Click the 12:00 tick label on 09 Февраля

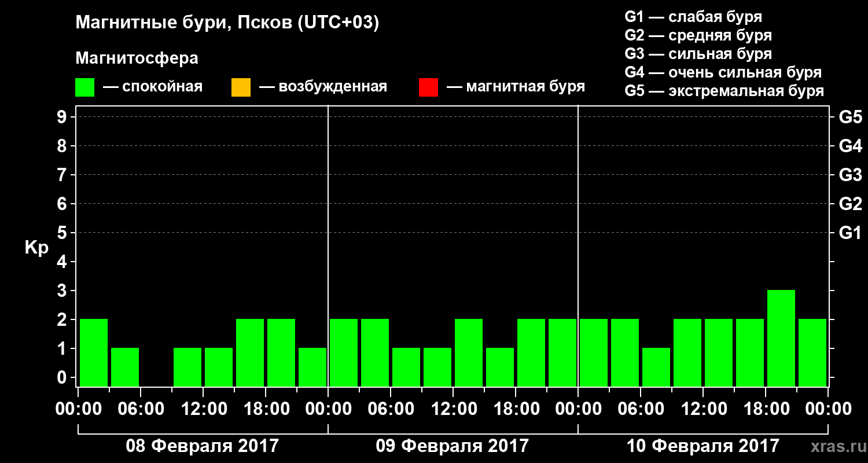(x=453, y=409)
